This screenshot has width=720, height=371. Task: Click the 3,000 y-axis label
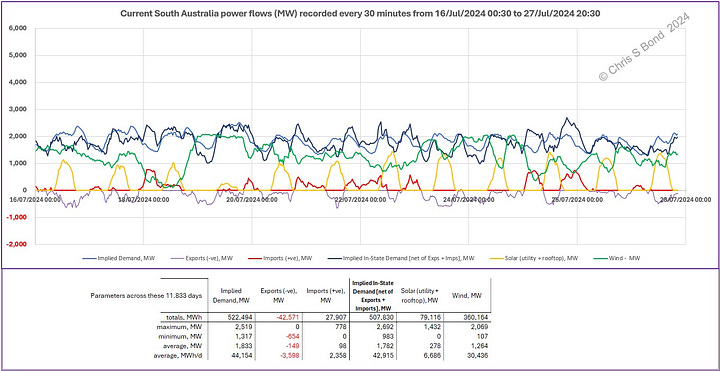pyautogui.click(x=17, y=109)
